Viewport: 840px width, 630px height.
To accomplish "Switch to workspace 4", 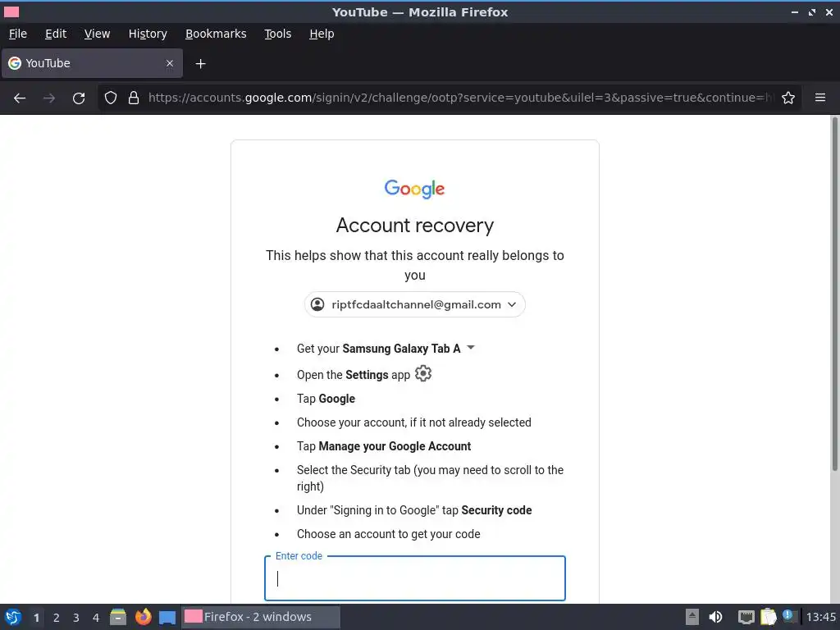I will (96, 617).
